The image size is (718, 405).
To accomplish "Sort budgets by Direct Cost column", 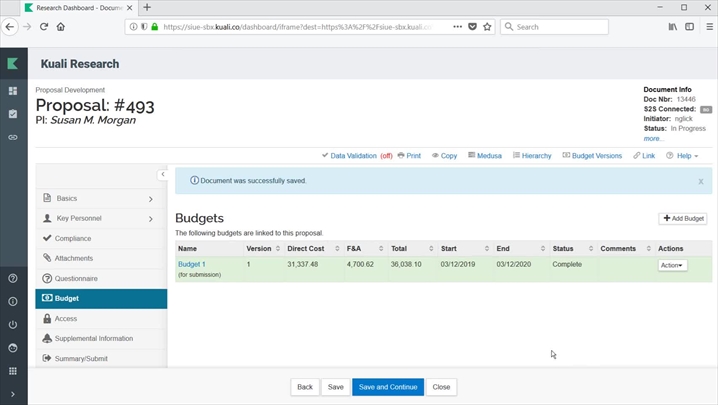I will (306, 248).
